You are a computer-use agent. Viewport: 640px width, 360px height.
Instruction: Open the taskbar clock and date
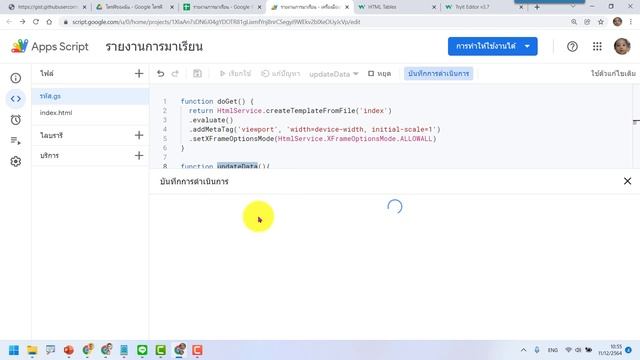click(x=611, y=350)
